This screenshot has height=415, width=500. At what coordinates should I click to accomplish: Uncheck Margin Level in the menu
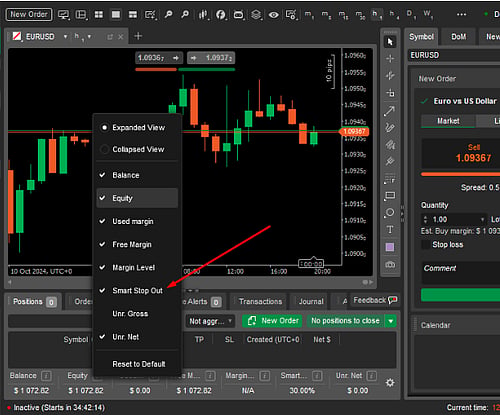tap(137, 268)
